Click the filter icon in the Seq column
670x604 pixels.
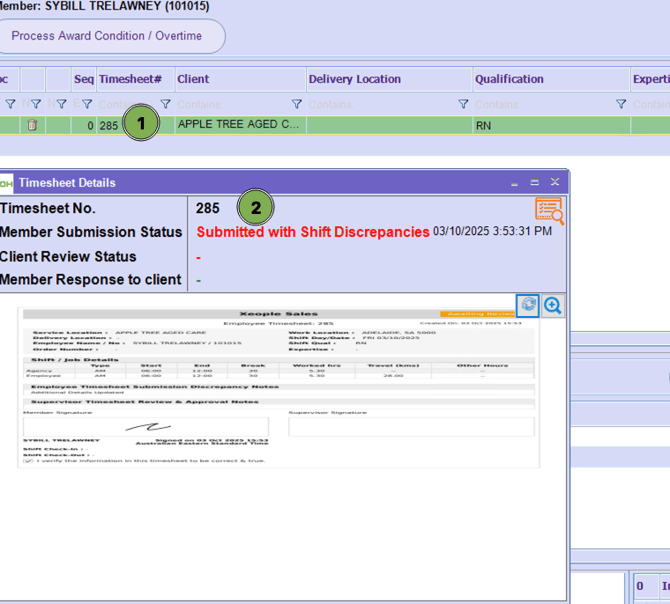point(87,104)
